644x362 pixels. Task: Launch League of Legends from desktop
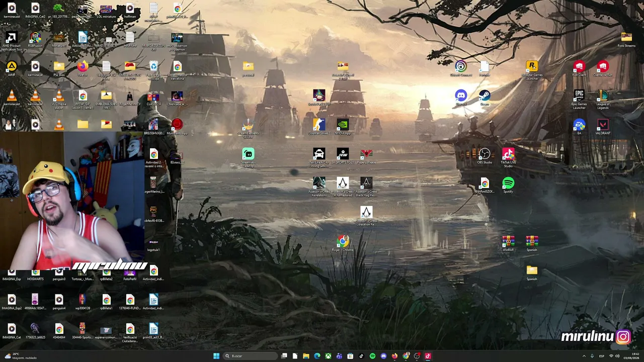pos(603,99)
